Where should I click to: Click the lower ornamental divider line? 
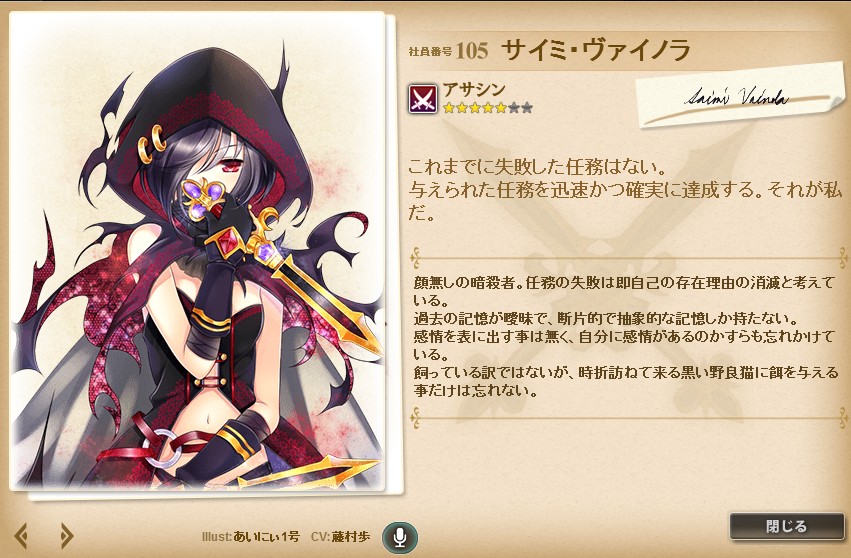click(628, 418)
